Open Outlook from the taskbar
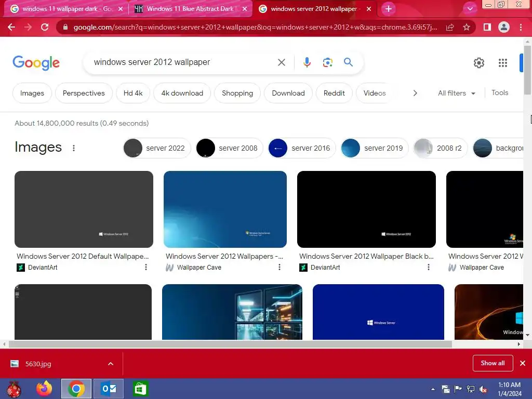532x399 pixels. (x=109, y=389)
